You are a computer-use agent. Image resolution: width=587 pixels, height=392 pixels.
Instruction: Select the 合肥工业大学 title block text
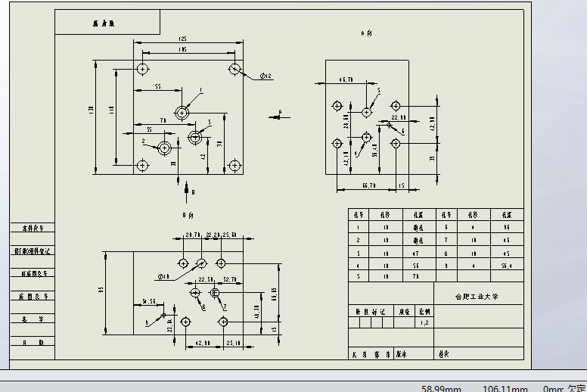[x=477, y=297]
